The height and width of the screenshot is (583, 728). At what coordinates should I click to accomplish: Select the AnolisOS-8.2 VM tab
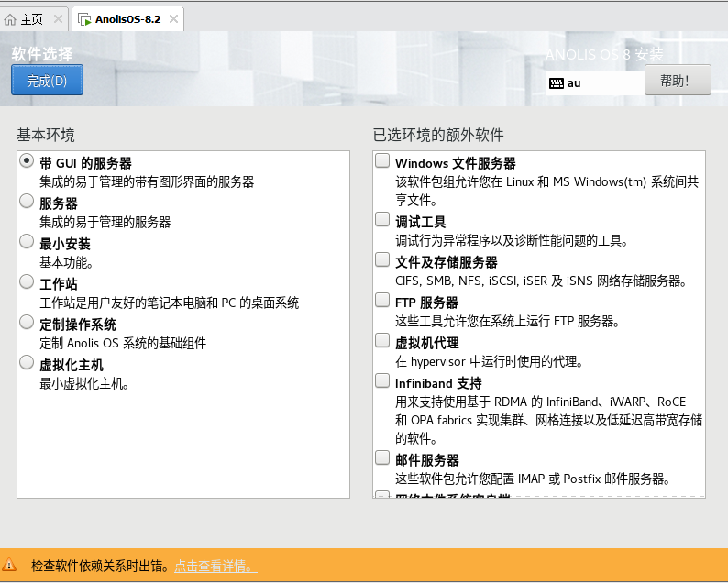(121, 18)
